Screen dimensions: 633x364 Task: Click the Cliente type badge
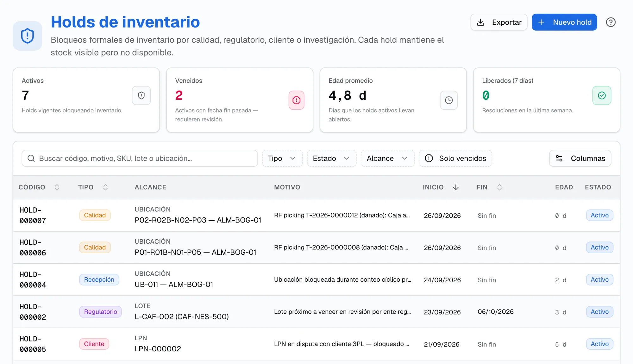tap(94, 344)
